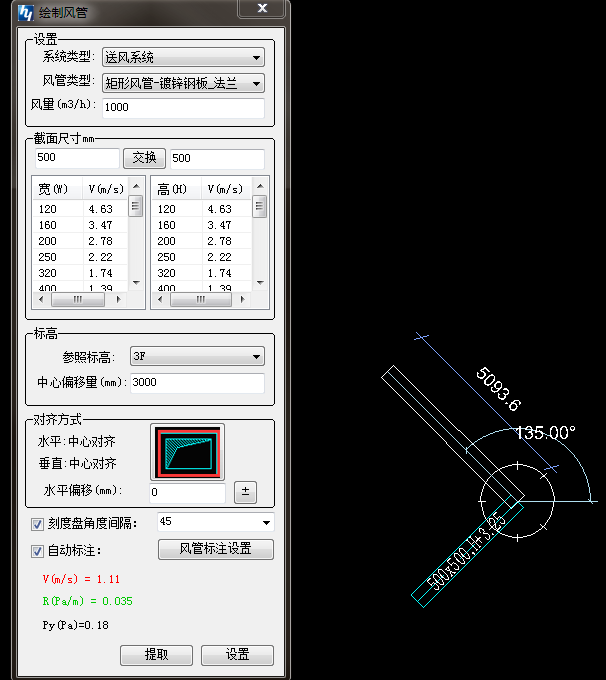Click the height section size field
The height and width of the screenshot is (680, 606).
[217, 158]
